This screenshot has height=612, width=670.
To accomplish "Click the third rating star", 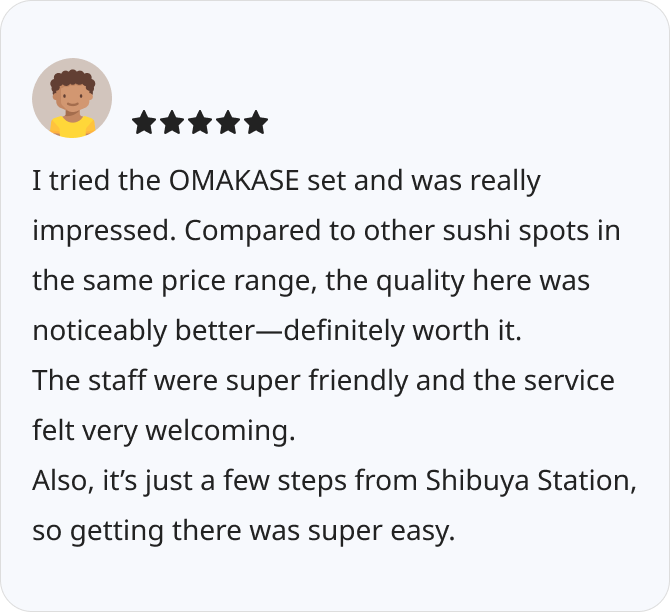I will (x=200, y=123).
